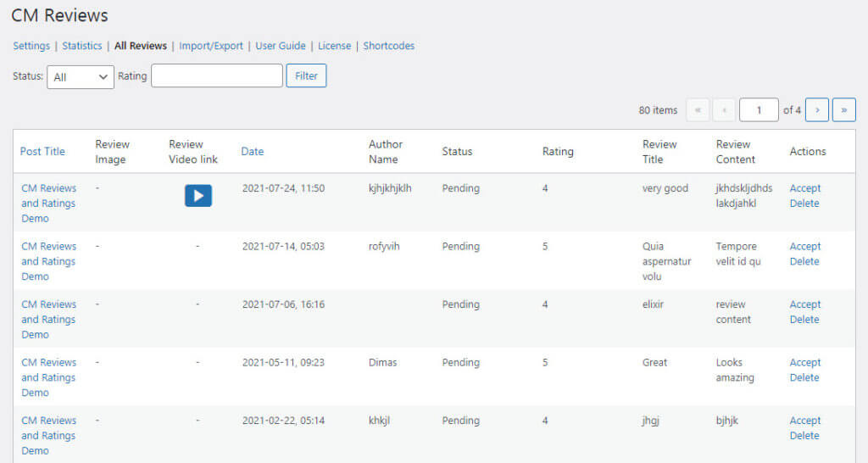Viewport: 868px width, 463px height.
Task: Click author name 'khkjl'
Action: (x=379, y=421)
